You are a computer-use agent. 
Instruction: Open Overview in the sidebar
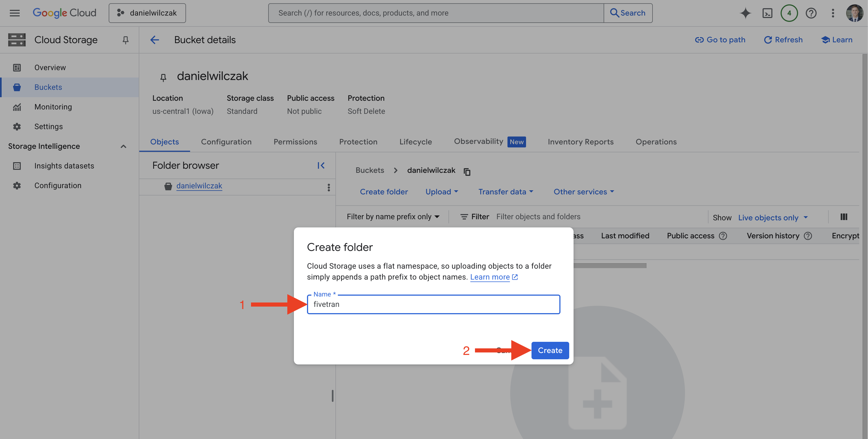[x=69, y=68]
